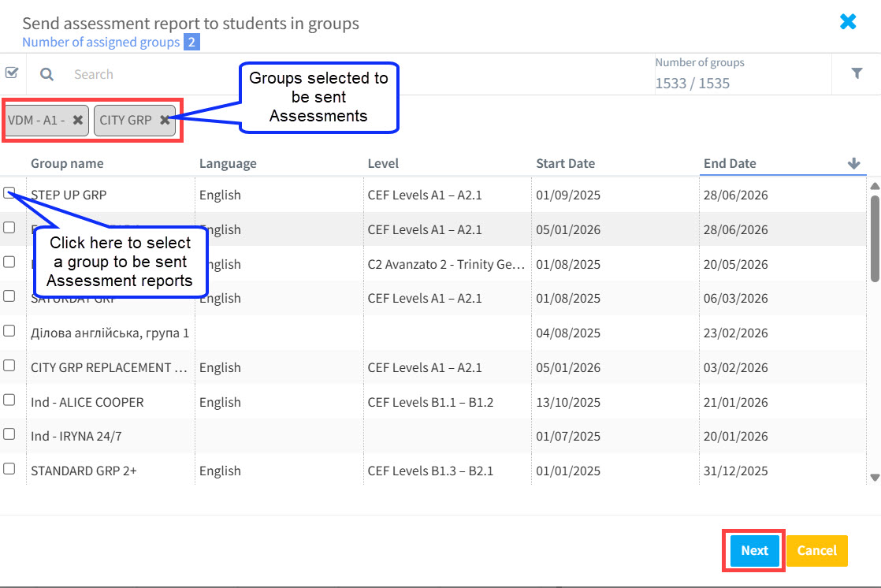The image size is (881, 588).
Task: Remove the VDM - A1 group tag
Action: click(x=77, y=121)
